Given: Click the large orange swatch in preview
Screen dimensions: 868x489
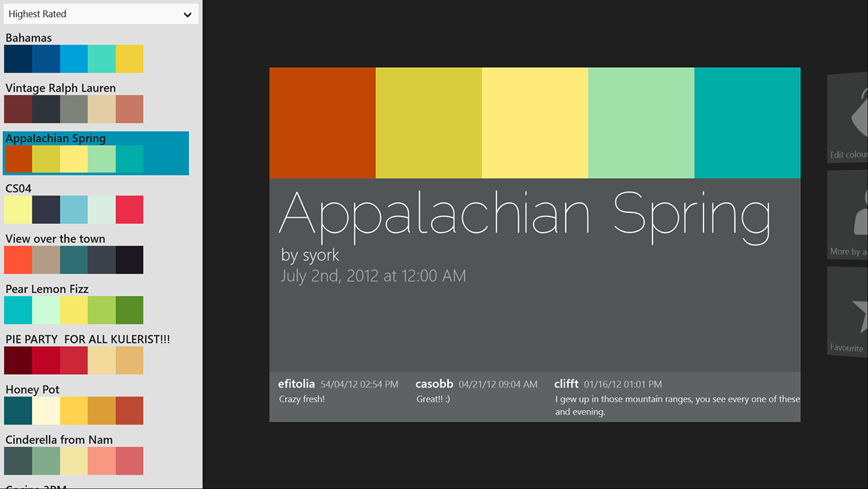Looking at the screenshot, I should 322,123.
